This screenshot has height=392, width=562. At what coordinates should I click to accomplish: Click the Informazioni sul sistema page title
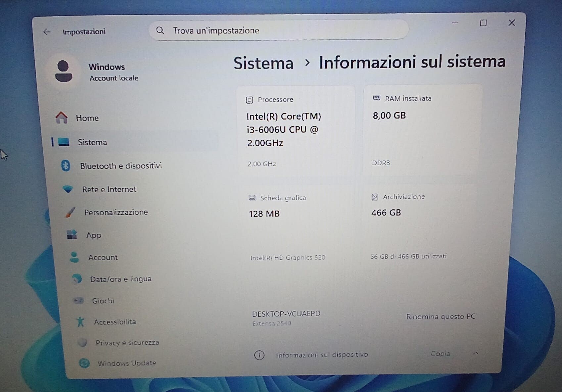tap(412, 62)
